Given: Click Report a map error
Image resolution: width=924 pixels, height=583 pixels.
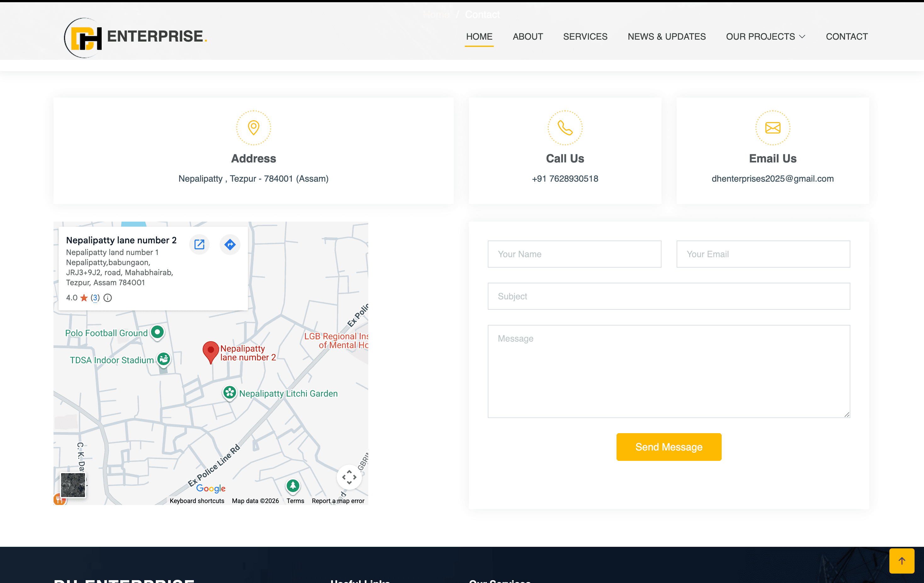Looking at the screenshot, I should 338,501.
